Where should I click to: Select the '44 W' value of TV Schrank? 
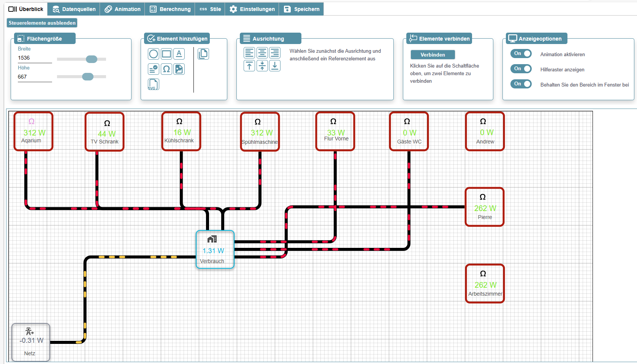click(x=107, y=134)
